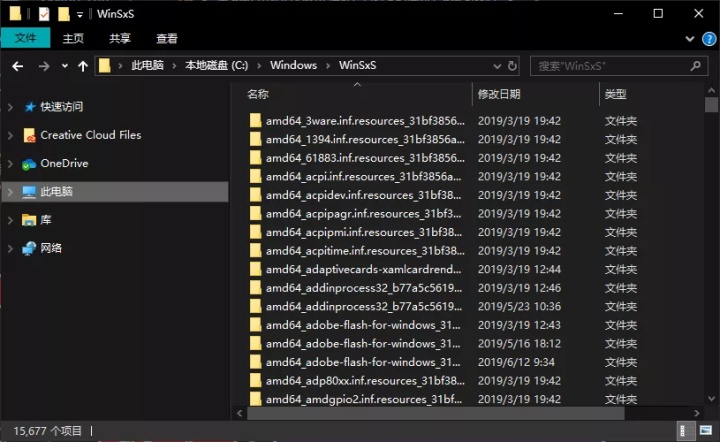Viewport: 720px width, 442px height.
Task: Select folder icon of amd64_amdgpio2.inf.resources
Action: (255, 399)
